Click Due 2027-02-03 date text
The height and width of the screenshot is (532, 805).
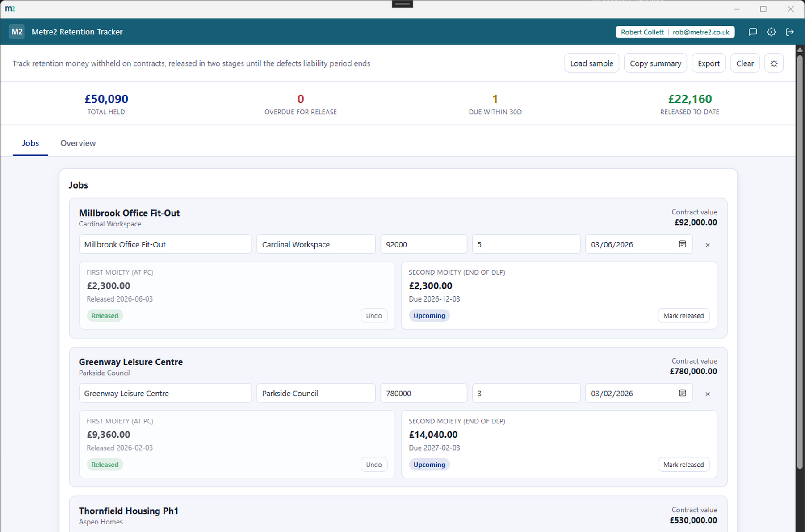click(x=434, y=448)
